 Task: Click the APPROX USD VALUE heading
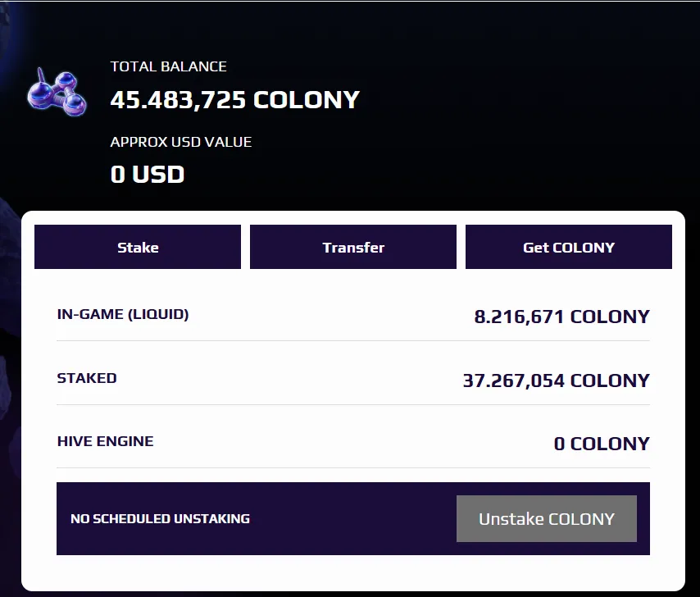(181, 142)
